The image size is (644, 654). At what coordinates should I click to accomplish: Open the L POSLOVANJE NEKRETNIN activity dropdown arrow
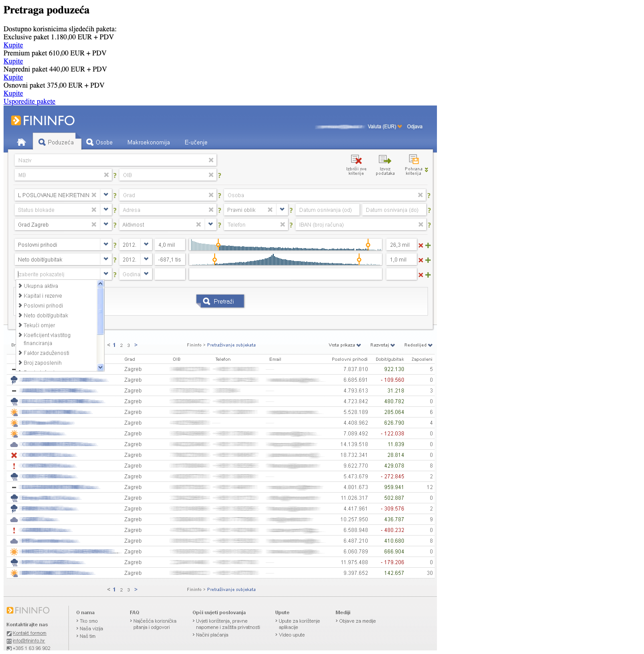(x=106, y=195)
